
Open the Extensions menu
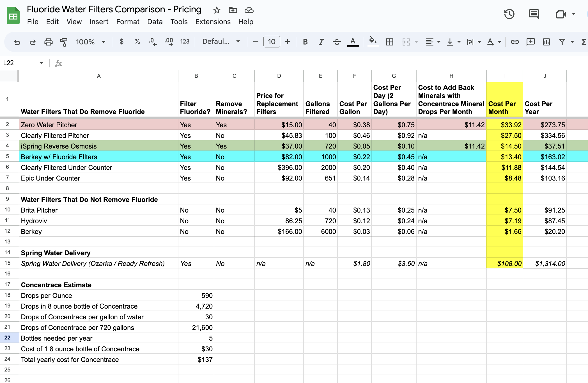click(213, 22)
